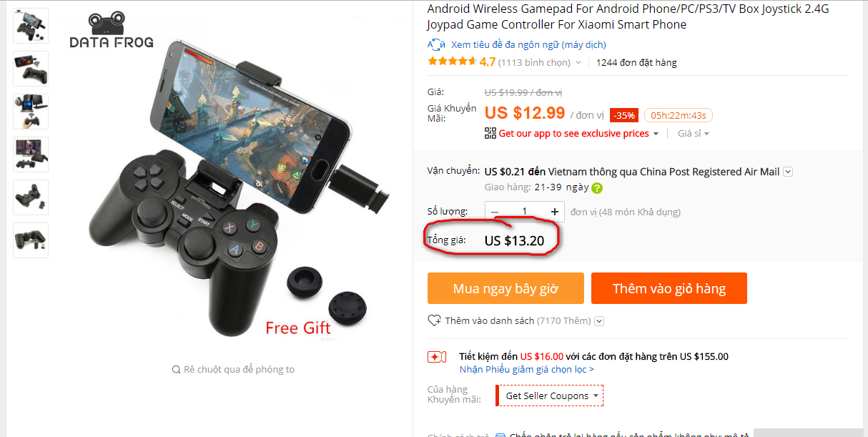Image resolution: width=868 pixels, height=437 pixels.
Task: Expand the shipping method dropdown arrow
Action: click(x=787, y=172)
